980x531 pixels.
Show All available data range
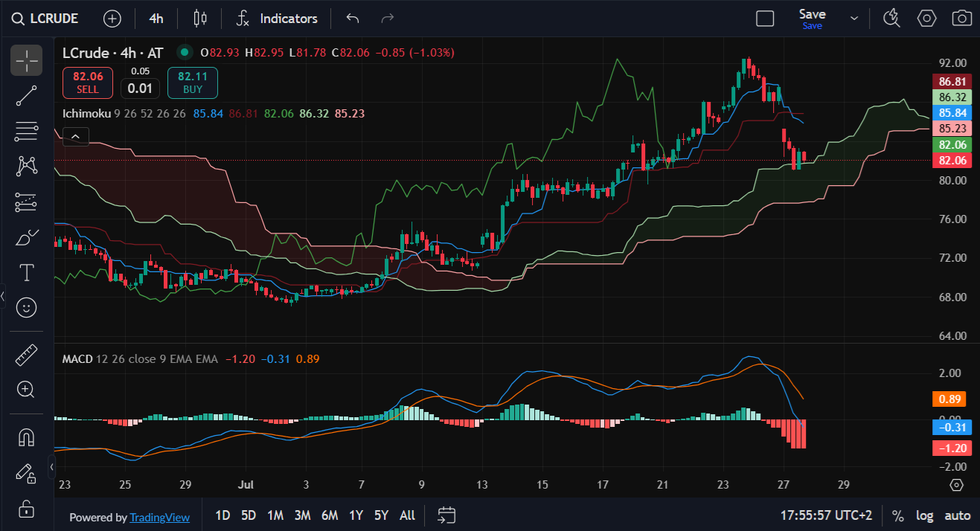point(407,515)
